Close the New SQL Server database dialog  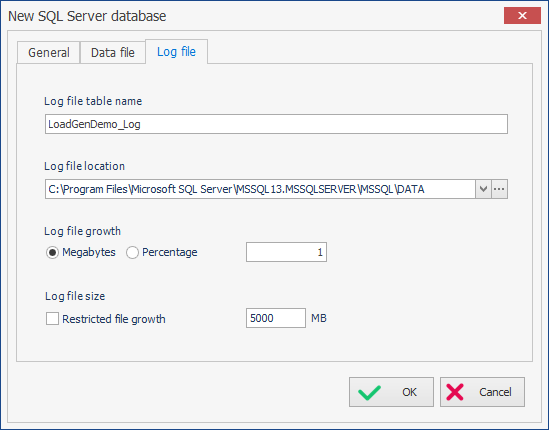[x=522, y=15]
